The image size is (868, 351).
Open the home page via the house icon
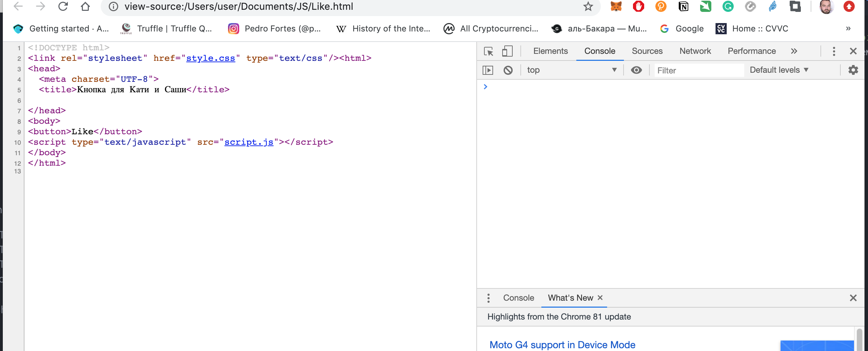85,6
